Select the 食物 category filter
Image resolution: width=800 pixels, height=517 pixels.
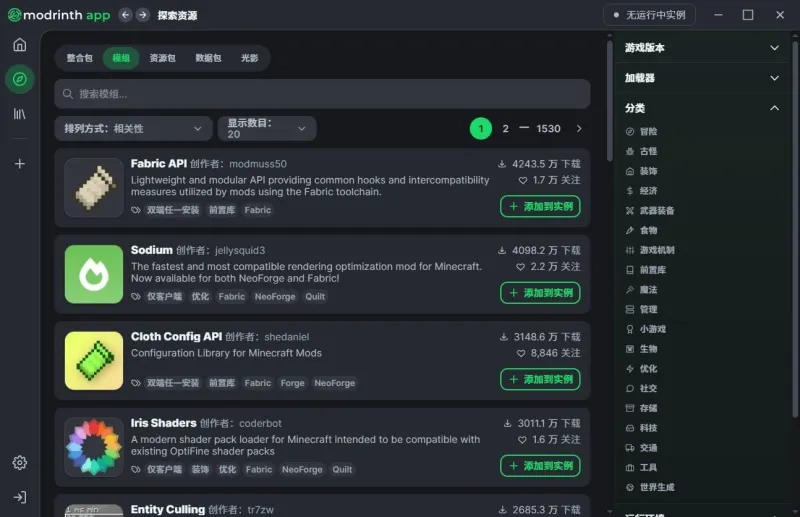pos(642,231)
